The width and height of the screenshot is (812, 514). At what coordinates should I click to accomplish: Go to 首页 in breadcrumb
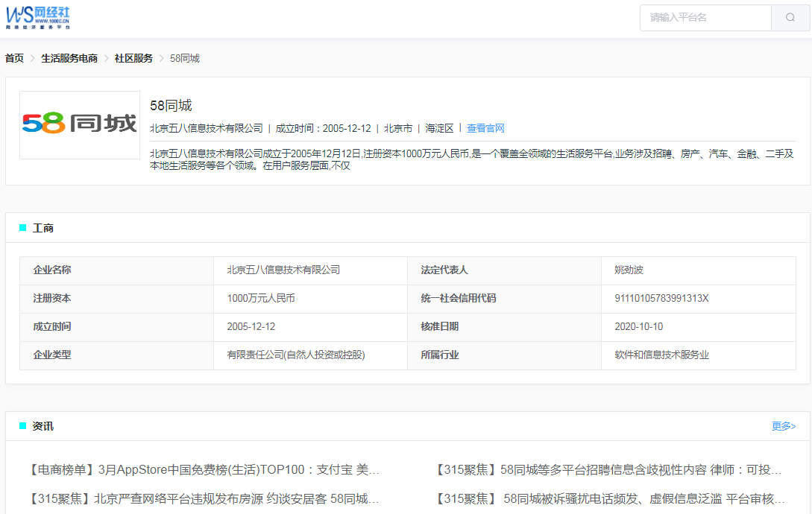14,58
